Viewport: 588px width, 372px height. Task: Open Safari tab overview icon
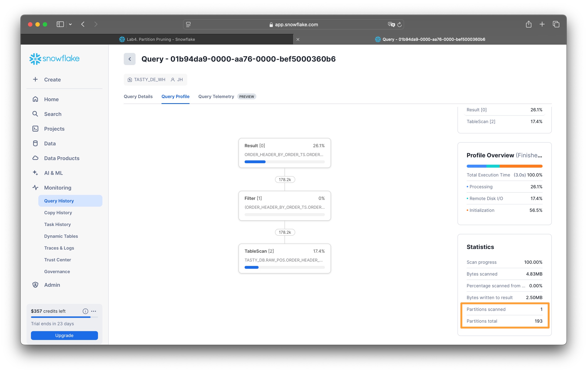(556, 24)
